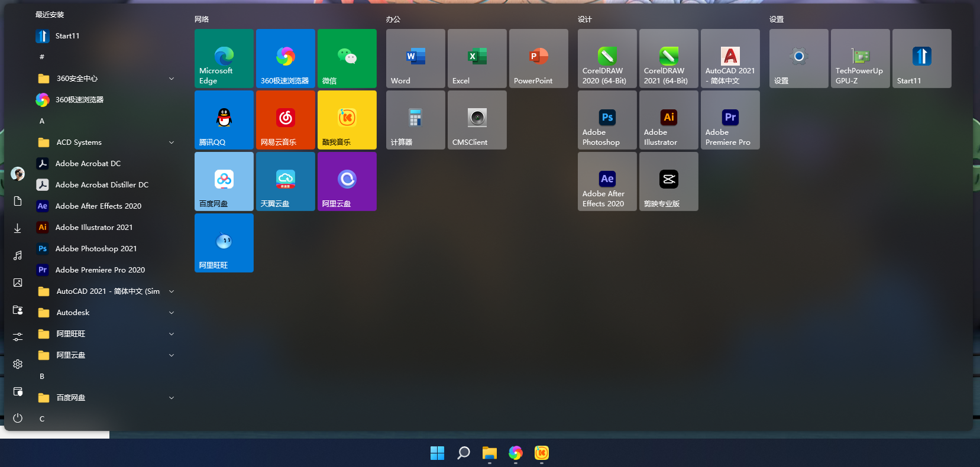Select the # index header
Viewport: 980px width, 467px height.
tap(42, 57)
